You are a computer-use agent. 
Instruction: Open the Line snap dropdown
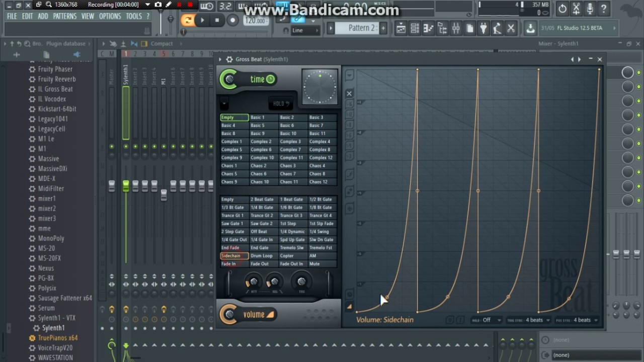pyautogui.click(x=305, y=31)
